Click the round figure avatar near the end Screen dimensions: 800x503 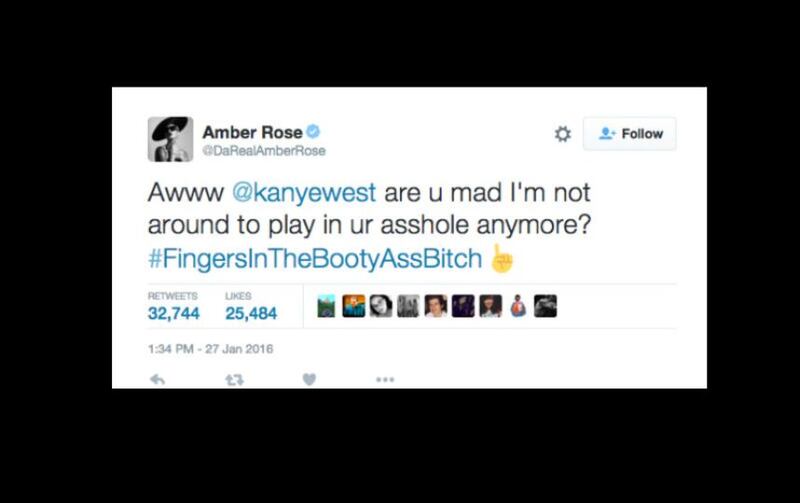click(x=518, y=306)
